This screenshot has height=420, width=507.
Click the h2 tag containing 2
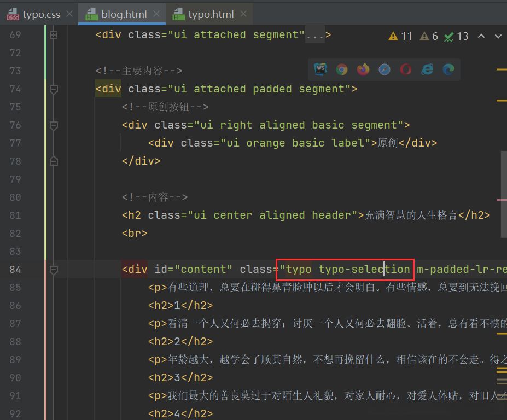[x=180, y=342]
